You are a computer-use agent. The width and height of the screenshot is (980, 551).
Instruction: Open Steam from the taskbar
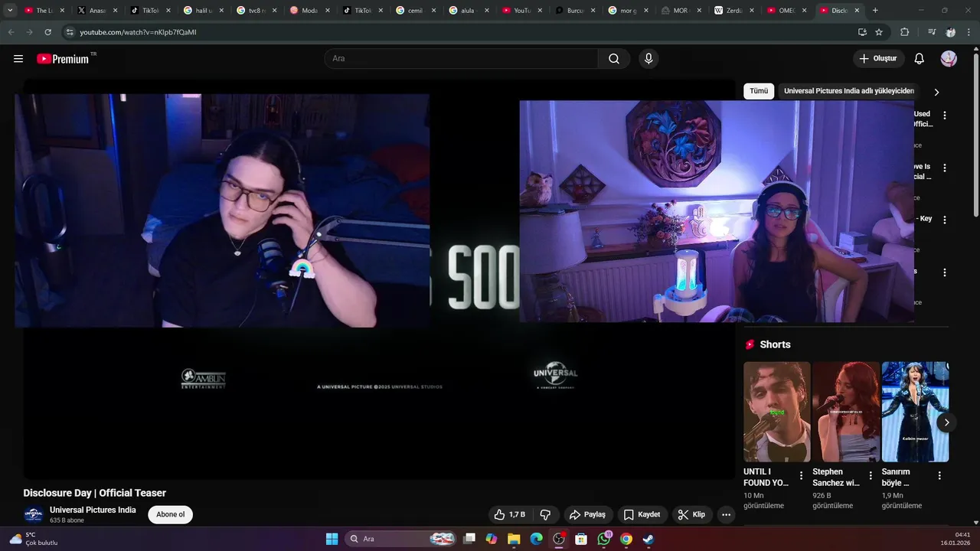tap(648, 539)
